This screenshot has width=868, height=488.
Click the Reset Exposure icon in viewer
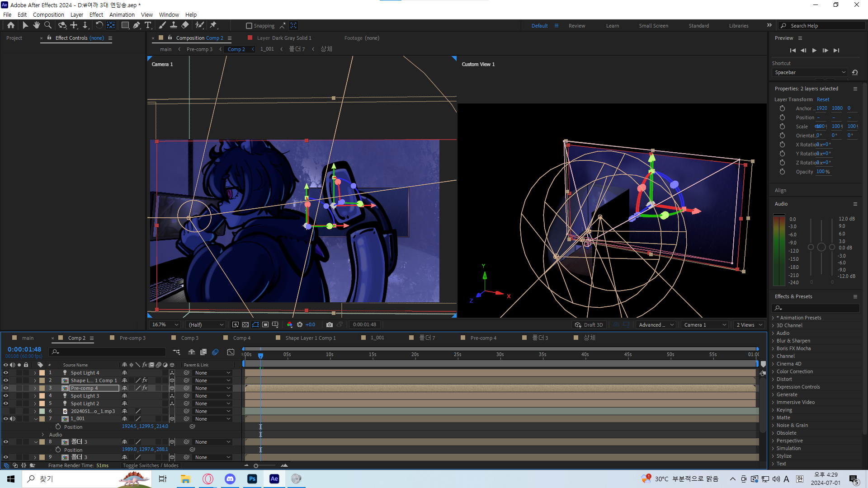click(300, 324)
